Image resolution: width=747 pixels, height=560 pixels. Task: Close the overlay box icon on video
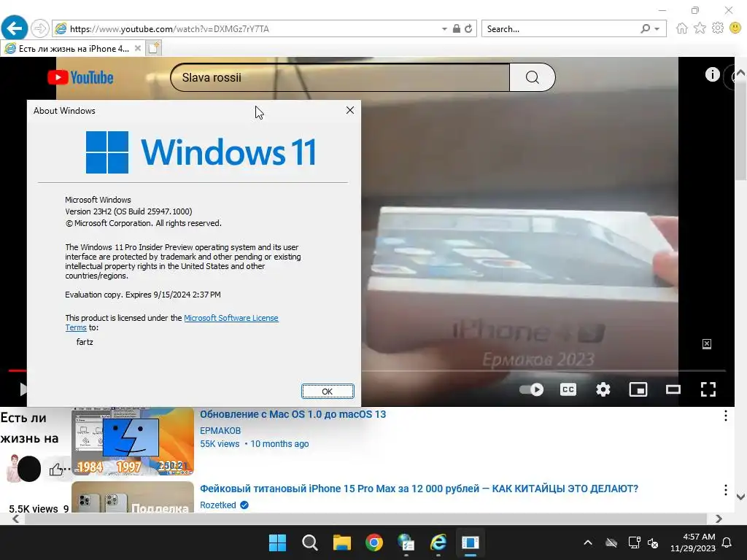pos(706,344)
